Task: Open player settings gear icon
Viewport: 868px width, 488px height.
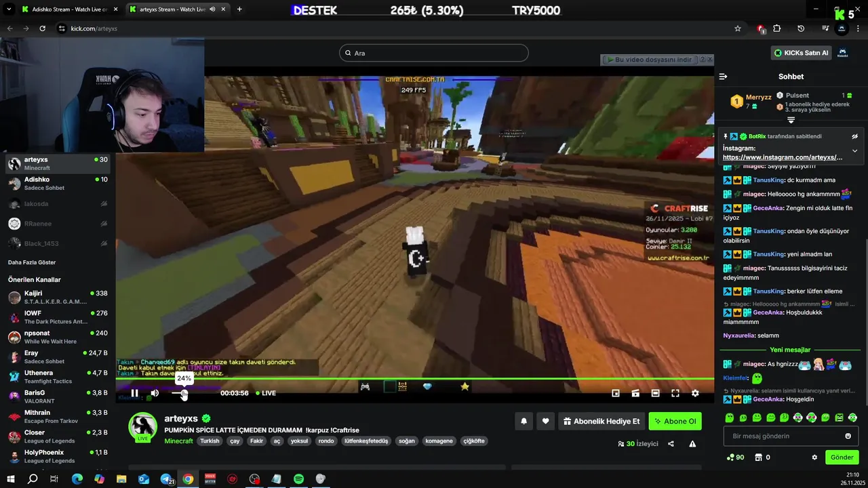Action: click(x=695, y=393)
